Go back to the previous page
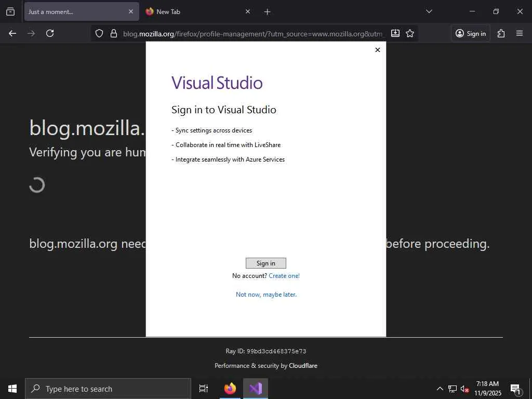 [x=12, y=33]
